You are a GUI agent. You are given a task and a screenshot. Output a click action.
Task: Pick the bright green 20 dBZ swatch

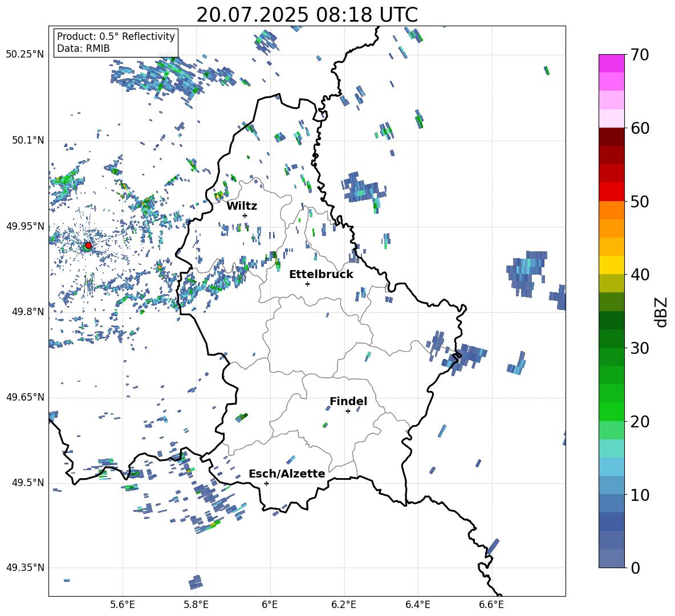(611, 411)
